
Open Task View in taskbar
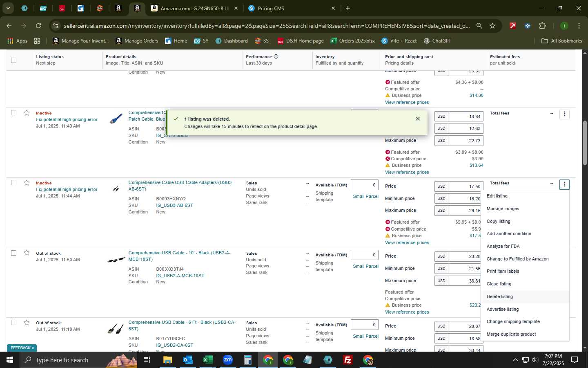coord(147,360)
